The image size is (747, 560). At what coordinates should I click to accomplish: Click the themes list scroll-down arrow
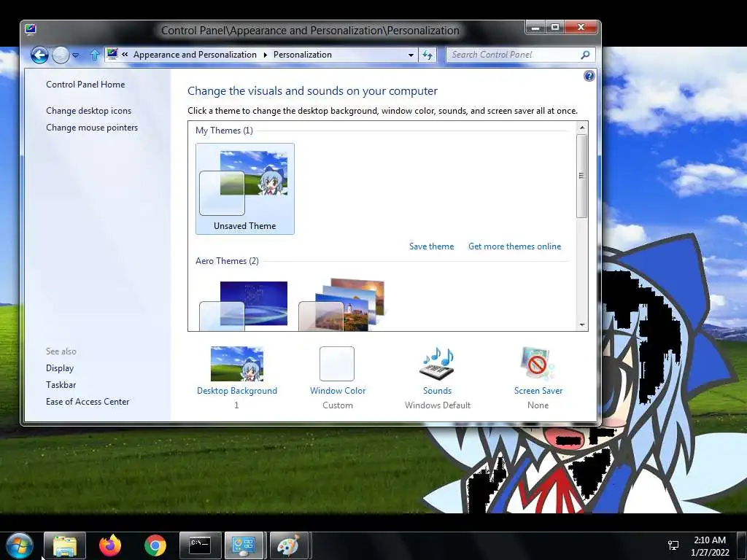pyautogui.click(x=581, y=324)
